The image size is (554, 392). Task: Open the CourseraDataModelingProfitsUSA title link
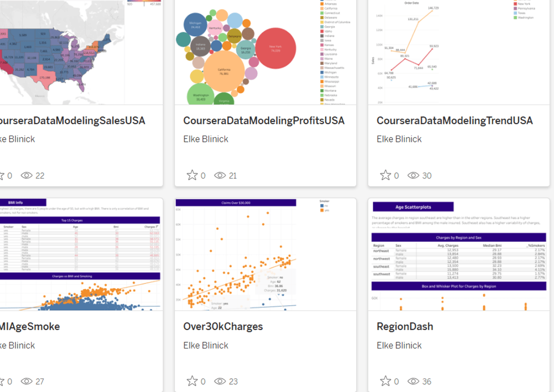[x=264, y=121]
